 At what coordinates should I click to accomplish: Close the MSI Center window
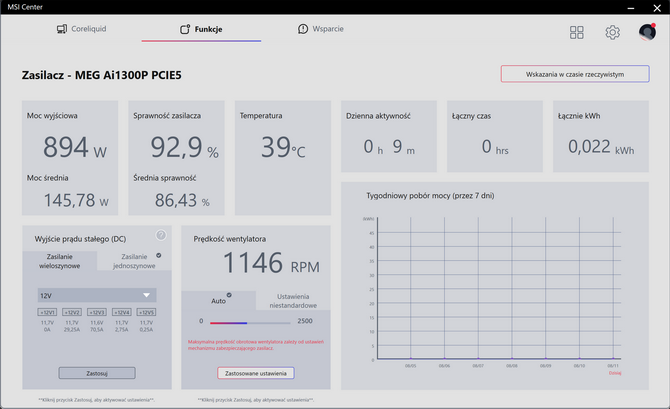point(657,8)
